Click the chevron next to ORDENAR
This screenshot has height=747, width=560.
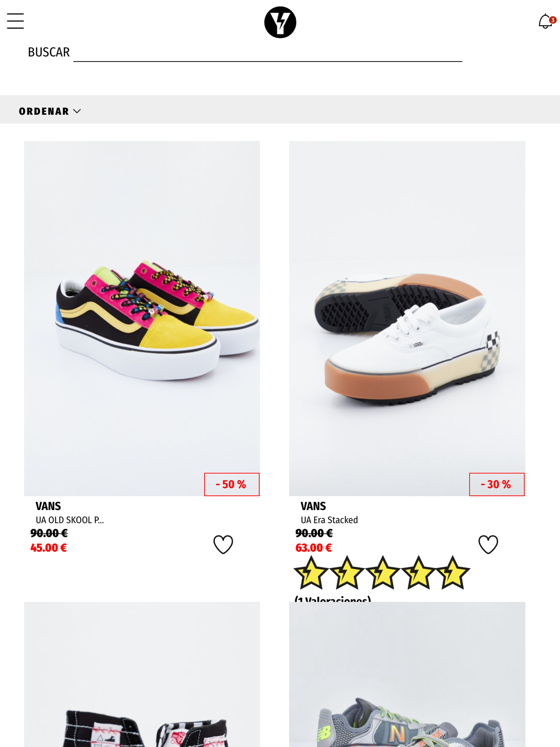77,111
